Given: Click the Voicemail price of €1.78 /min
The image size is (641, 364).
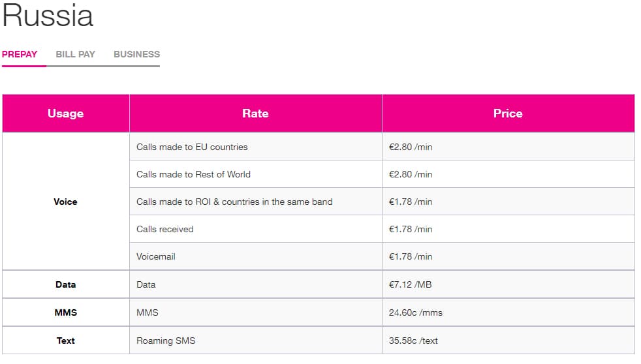Looking at the screenshot, I should click(410, 256).
